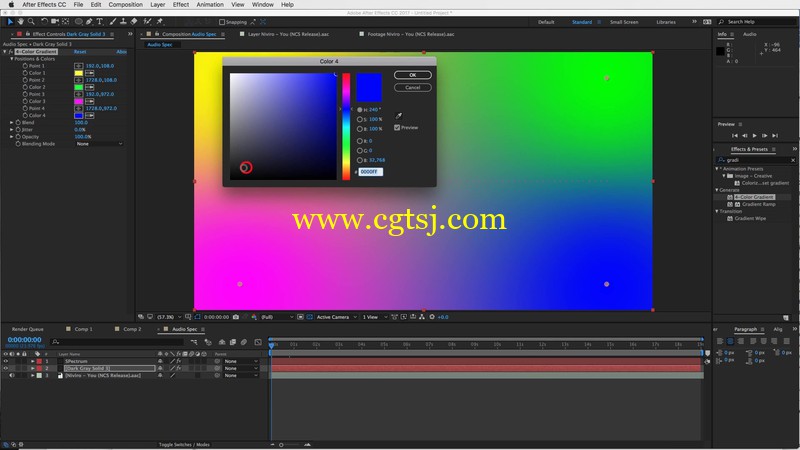Screen dimensions: 800x450
Task: Hide the SPectrum layer with eye toggle
Action: pyautogui.click(x=6, y=361)
